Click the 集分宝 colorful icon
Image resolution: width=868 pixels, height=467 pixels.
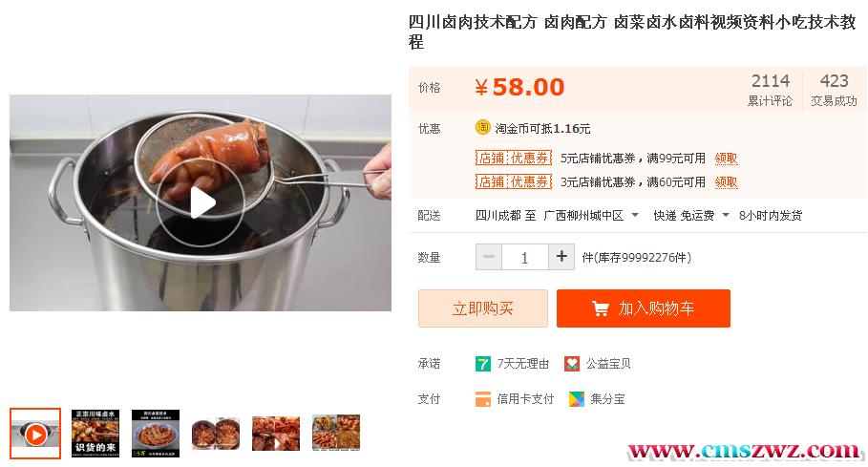click(576, 399)
